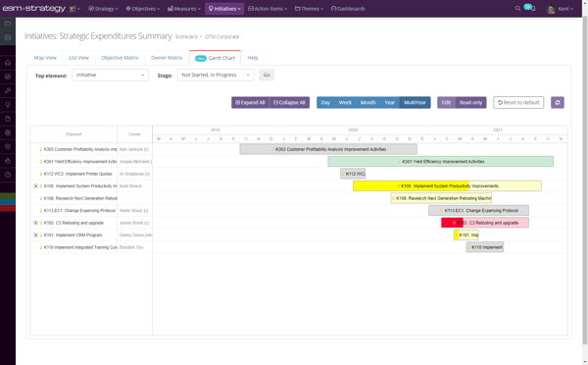Viewport: 588px width, 365px height.
Task: Open the Themes menu
Action: [309, 9]
